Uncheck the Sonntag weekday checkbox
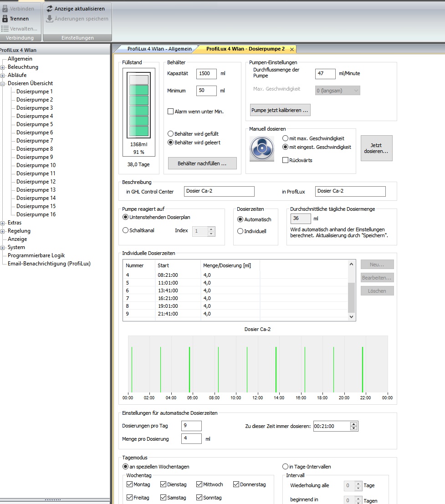The width and height of the screenshot is (445, 504). (199, 498)
